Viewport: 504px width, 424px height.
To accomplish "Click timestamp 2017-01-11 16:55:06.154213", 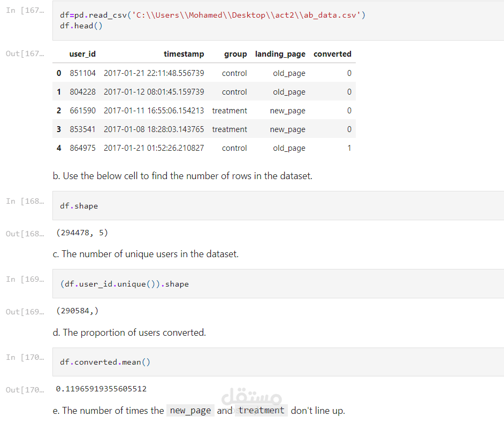I will coord(154,111).
